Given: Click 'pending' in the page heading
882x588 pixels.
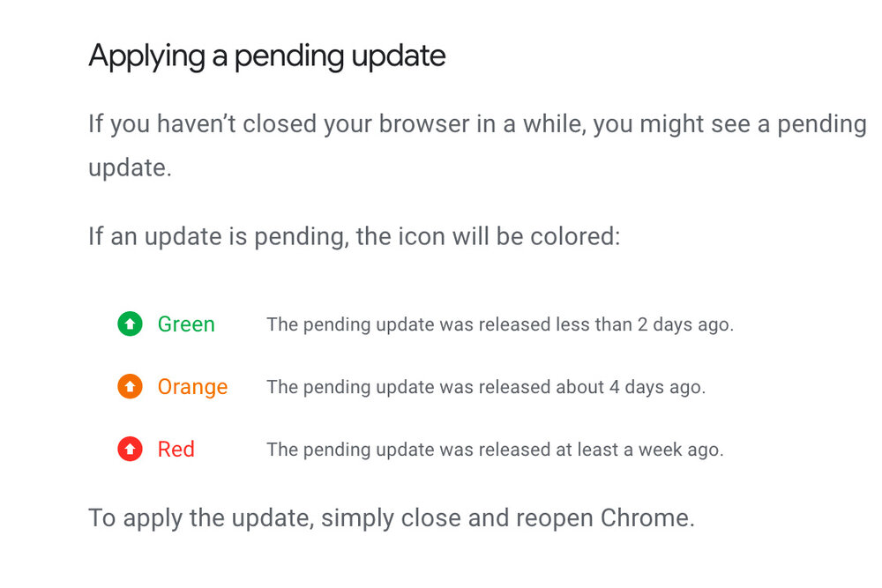Looking at the screenshot, I should (288, 58).
